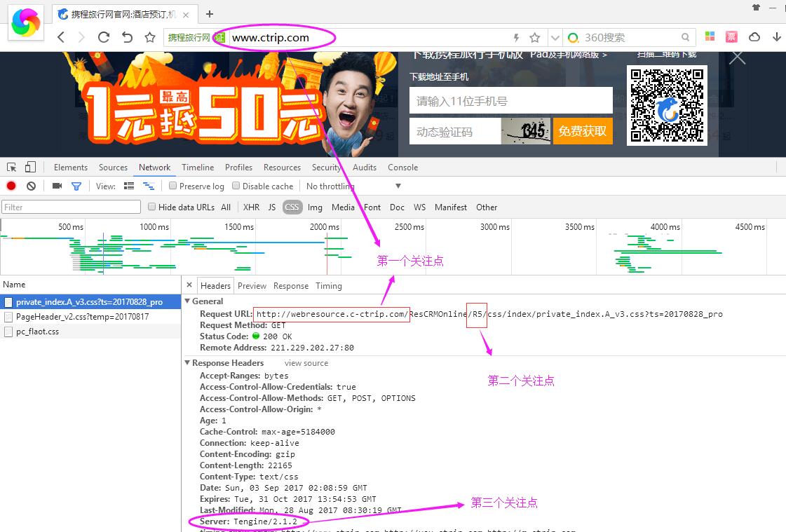Viewport: 786px width, 532px height.
Task: Open the Console panel tab
Action: click(402, 168)
